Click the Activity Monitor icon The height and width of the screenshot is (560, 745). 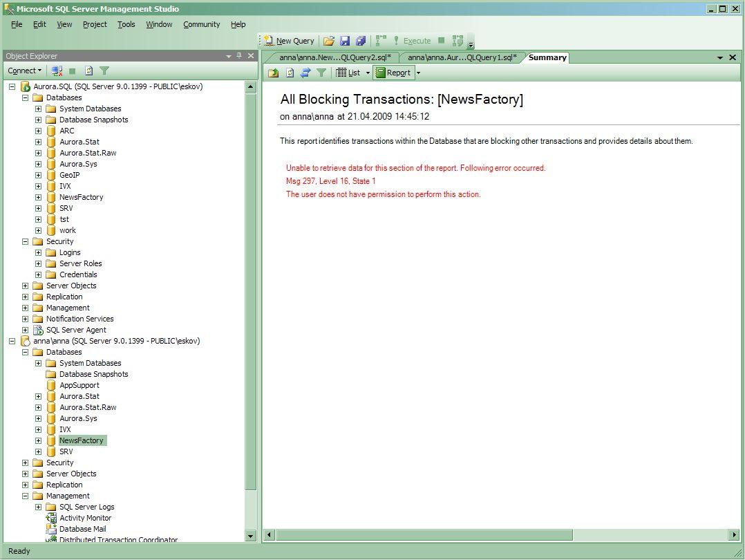click(x=51, y=518)
